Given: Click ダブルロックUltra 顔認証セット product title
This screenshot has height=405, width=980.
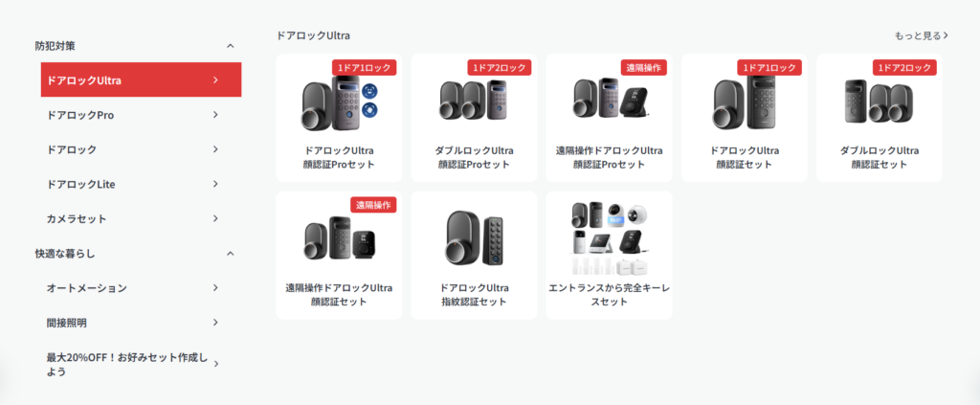Looking at the screenshot, I should point(879,157).
